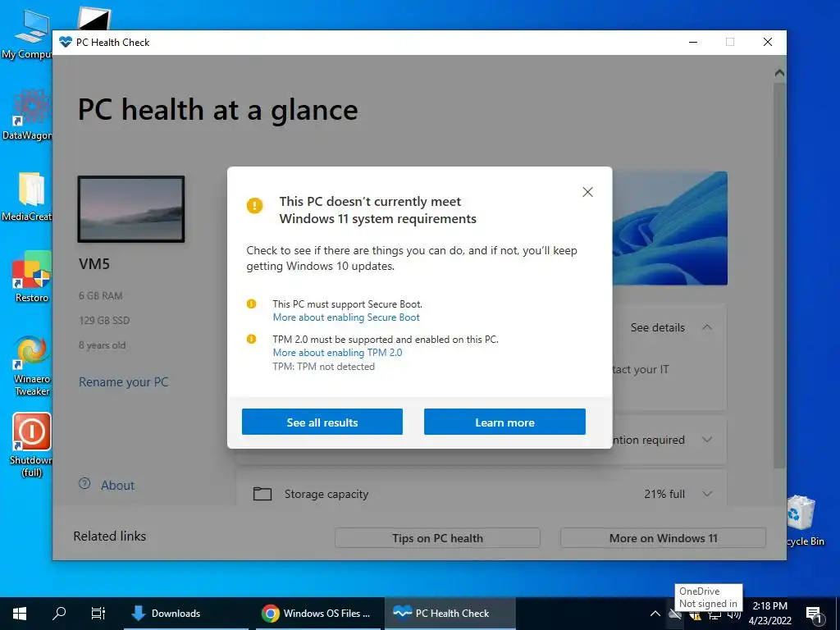Minimize the PC Health Check window

click(x=693, y=42)
